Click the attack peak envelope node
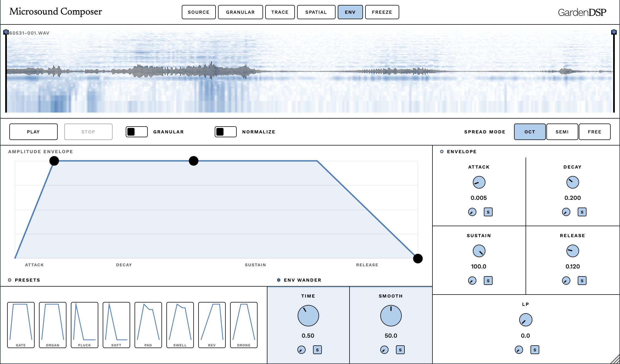 (54, 161)
